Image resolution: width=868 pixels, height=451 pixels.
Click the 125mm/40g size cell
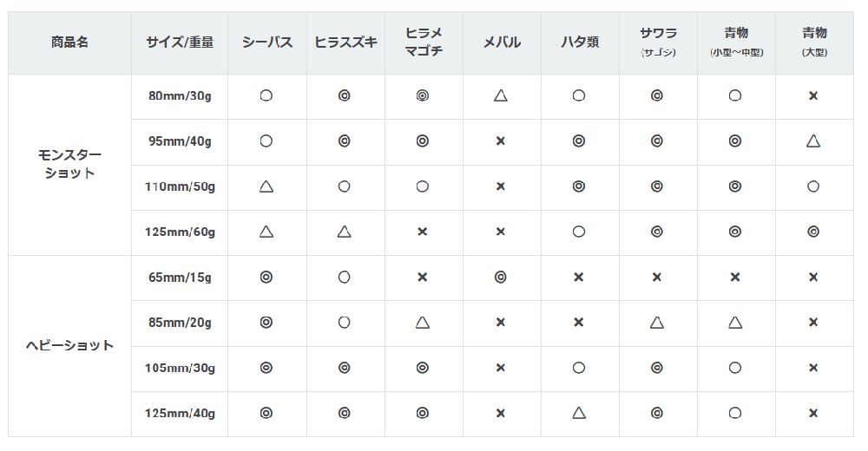tap(180, 413)
